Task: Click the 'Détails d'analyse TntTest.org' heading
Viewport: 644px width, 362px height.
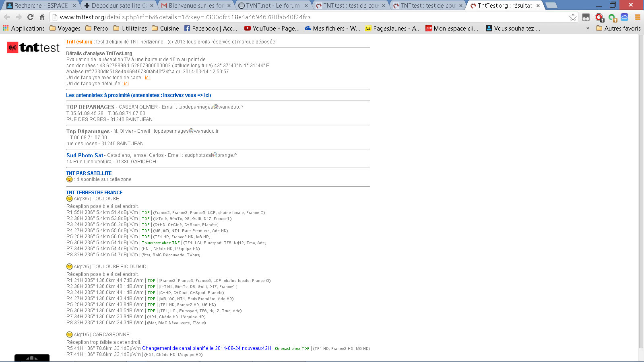Action: coord(99,53)
